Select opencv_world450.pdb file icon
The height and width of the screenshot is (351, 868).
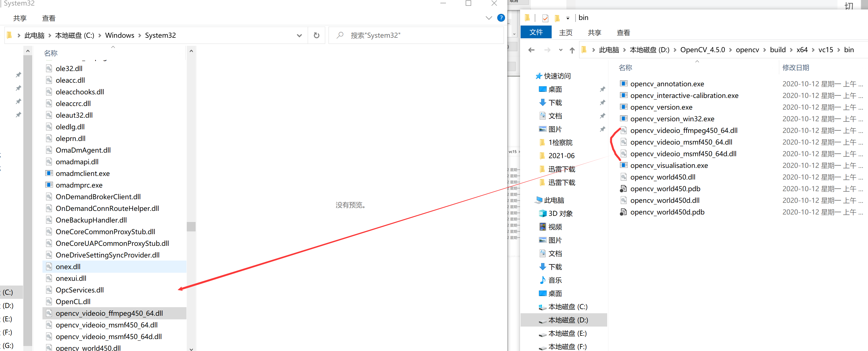[623, 189]
